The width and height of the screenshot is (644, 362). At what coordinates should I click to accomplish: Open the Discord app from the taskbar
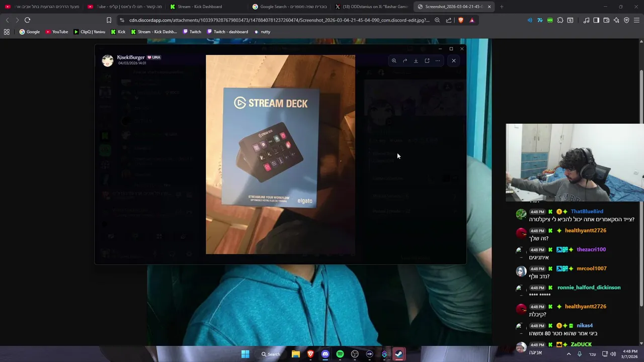click(x=325, y=354)
